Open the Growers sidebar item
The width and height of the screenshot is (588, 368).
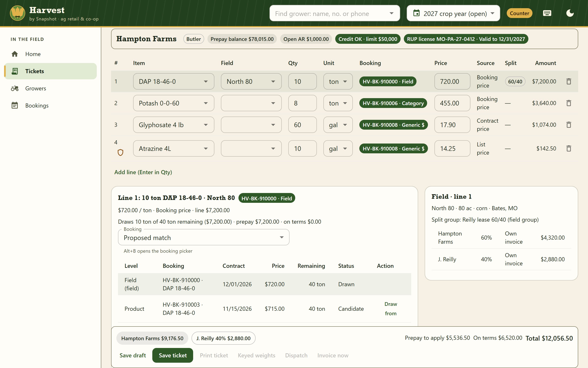(51, 88)
